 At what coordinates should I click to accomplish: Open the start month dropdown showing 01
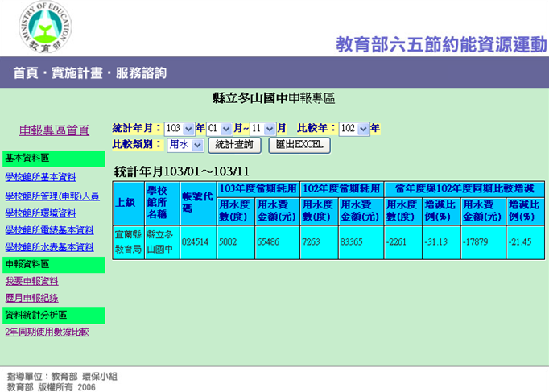click(x=220, y=129)
